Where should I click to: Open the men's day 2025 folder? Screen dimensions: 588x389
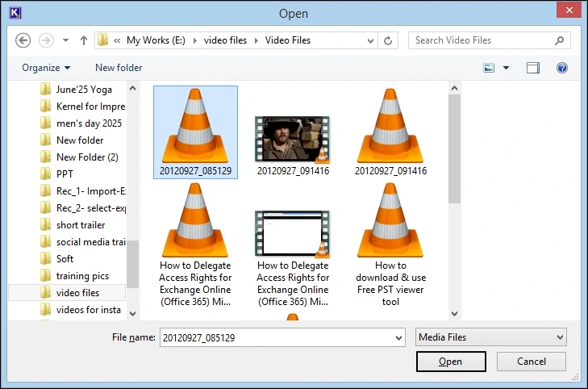[90, 123]
